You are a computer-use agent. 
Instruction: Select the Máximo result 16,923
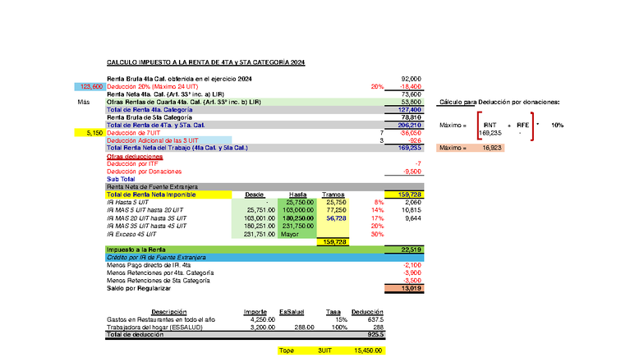click(491, 148)
